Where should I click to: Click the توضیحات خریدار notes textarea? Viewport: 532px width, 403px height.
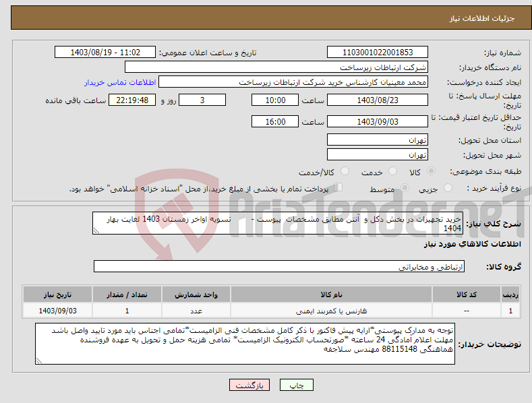coord(245,344)
